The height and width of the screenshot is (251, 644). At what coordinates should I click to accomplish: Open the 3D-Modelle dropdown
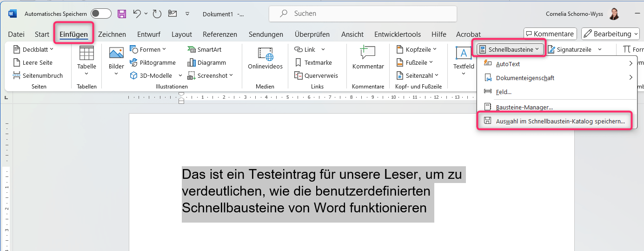(x=155, y=75)
